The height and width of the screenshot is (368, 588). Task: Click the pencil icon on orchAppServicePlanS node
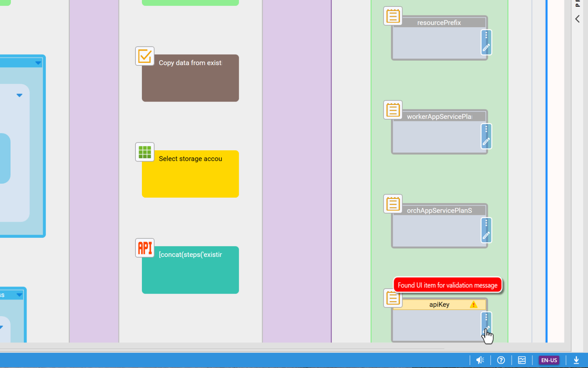(486, 235)
